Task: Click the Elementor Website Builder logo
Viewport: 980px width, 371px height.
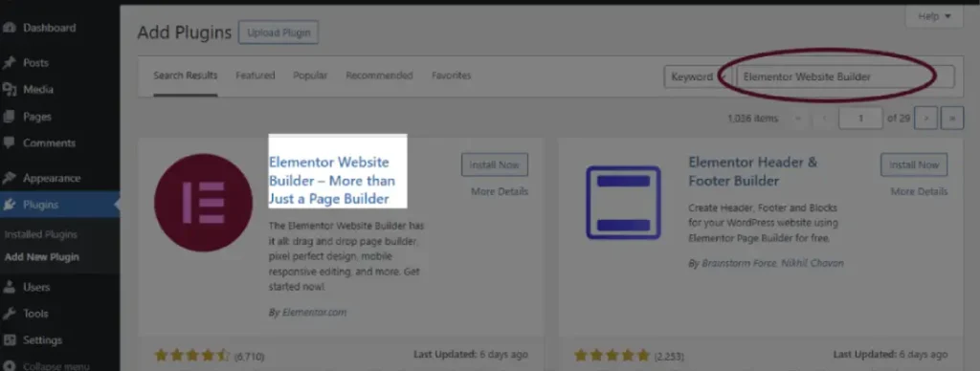Action: pyautogui.click(x=203, y=203)
